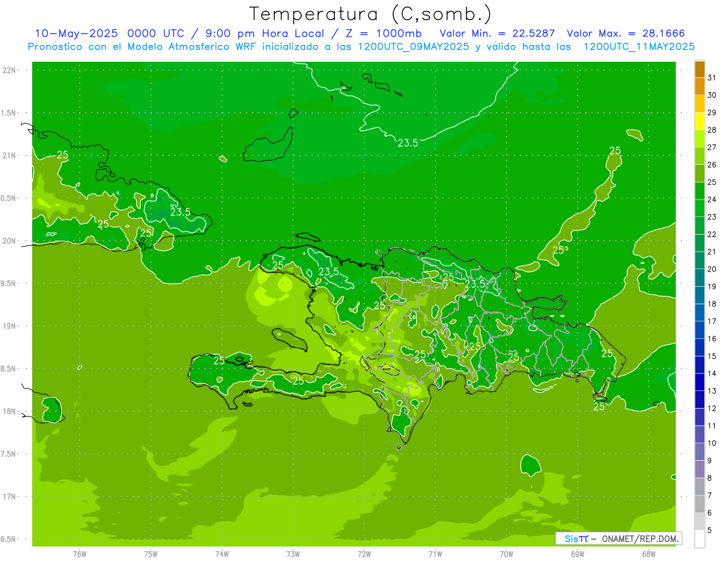This screenshot has width=728, height=562.
Task: Click the "69W" longitude axis label
Action: [578, 554]
